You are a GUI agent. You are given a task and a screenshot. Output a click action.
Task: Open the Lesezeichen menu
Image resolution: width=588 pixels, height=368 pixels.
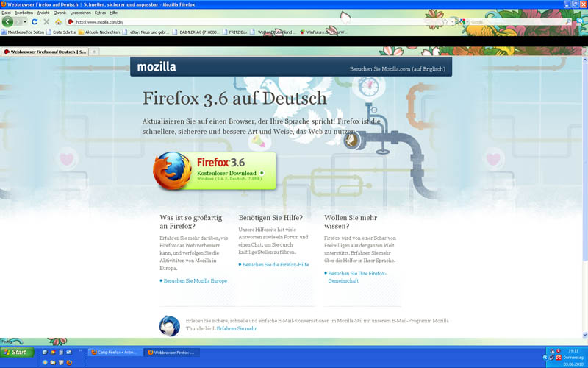[81, 13]
